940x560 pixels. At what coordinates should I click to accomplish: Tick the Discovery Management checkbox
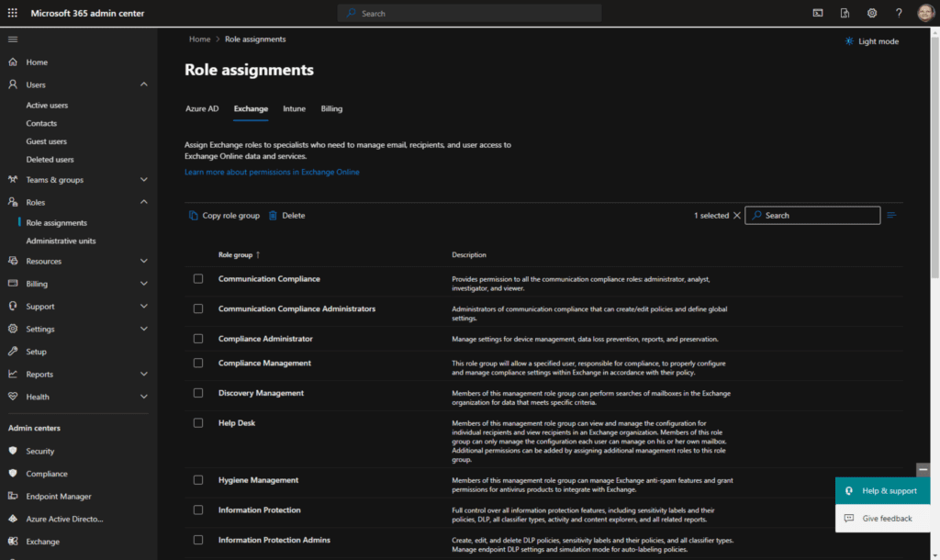198,393
